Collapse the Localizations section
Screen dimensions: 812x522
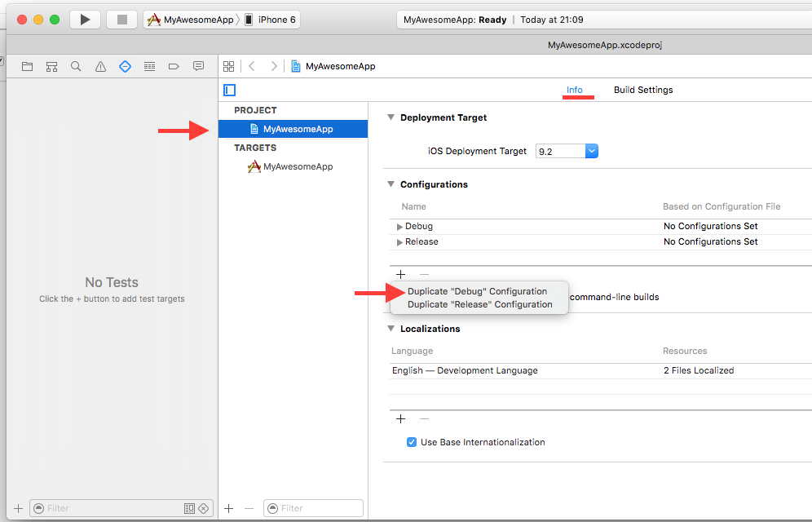point(391,329)
